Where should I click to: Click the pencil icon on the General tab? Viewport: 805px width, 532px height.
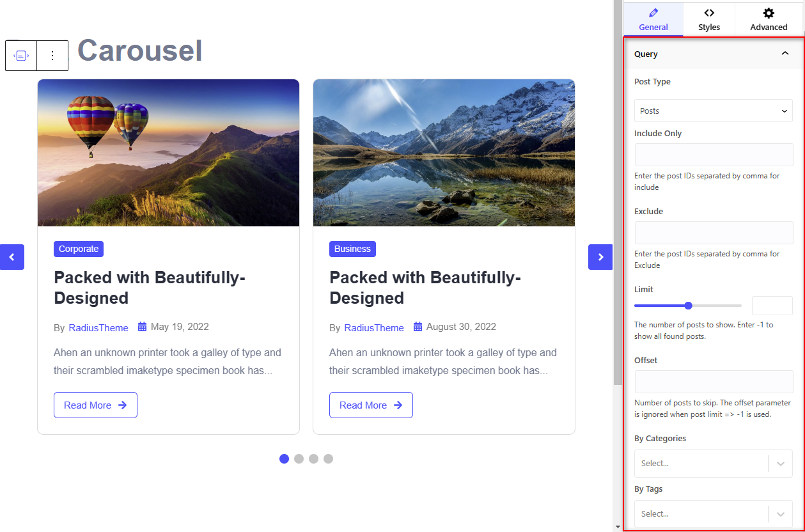[x=653, y=13]
